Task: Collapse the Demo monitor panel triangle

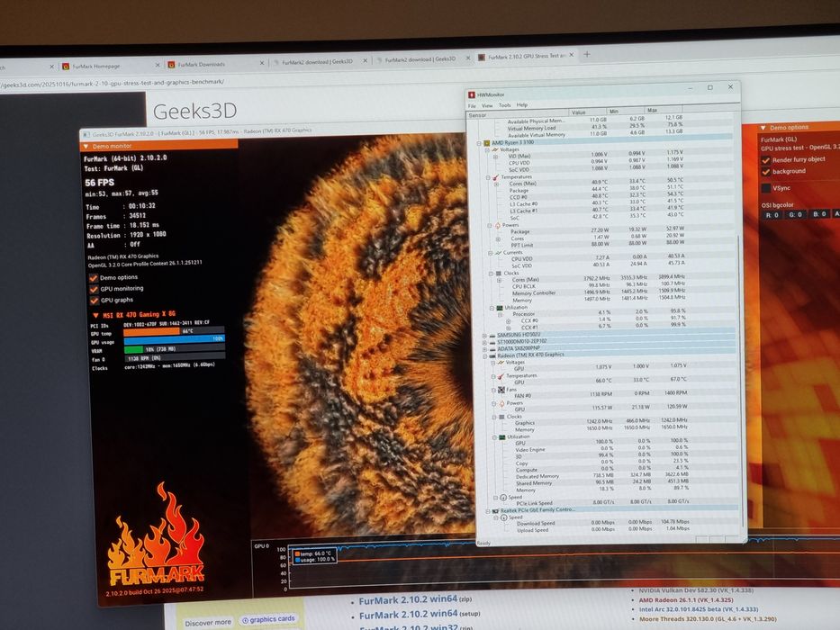Action: click(86, 146)
